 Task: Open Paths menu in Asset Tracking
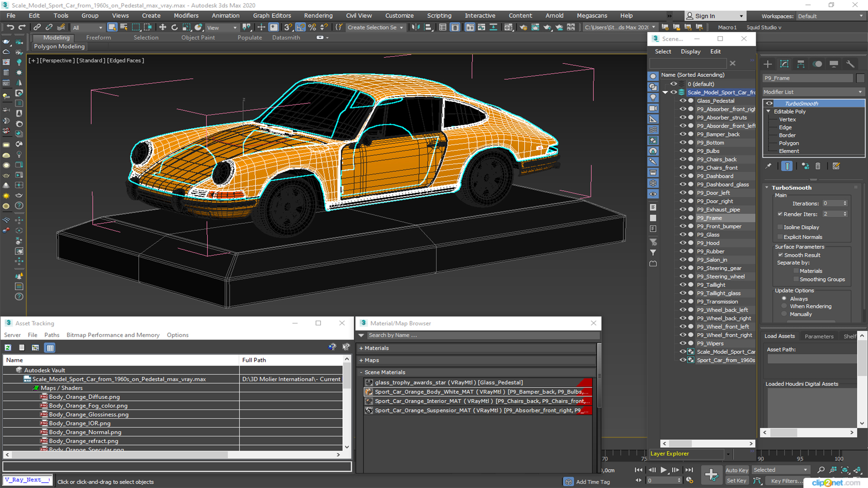pyautogui.click(x=52, y=335)
